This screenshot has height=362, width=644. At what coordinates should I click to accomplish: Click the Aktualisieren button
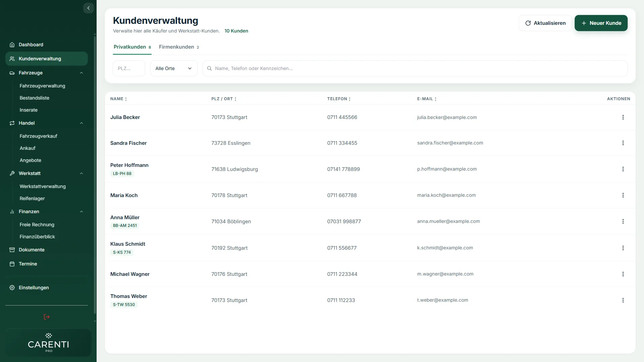pyautogui.click(x=545, y=23)
